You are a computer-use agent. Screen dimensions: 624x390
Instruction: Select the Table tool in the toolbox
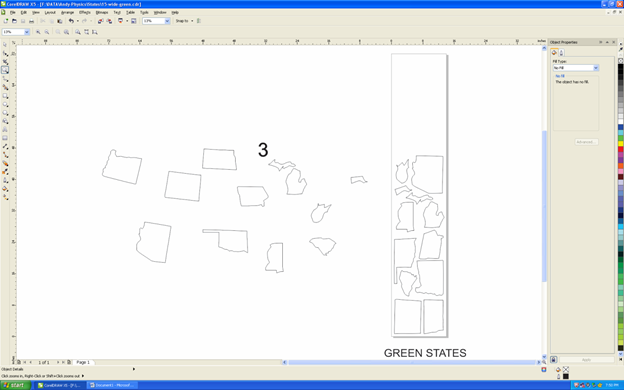[5, 138]
